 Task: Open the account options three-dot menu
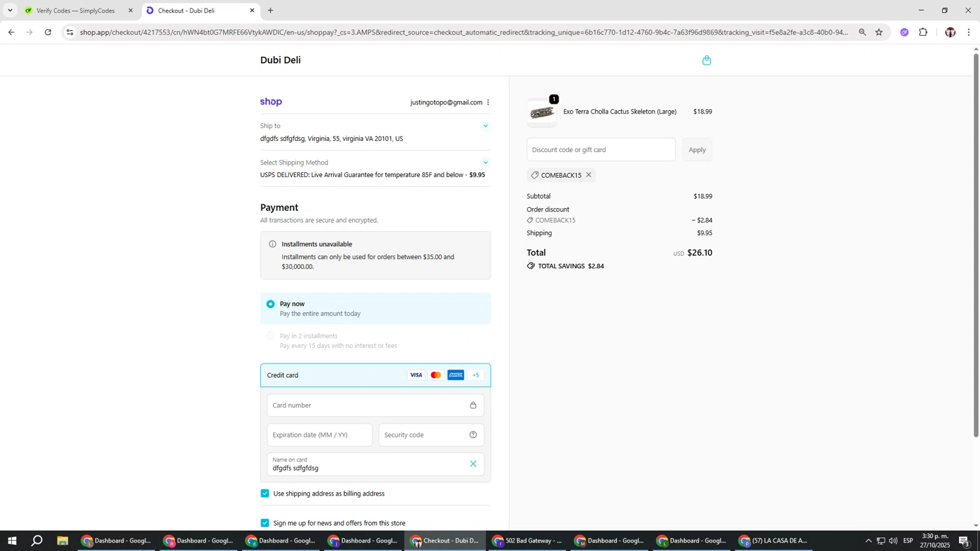(x=488, y=102)
